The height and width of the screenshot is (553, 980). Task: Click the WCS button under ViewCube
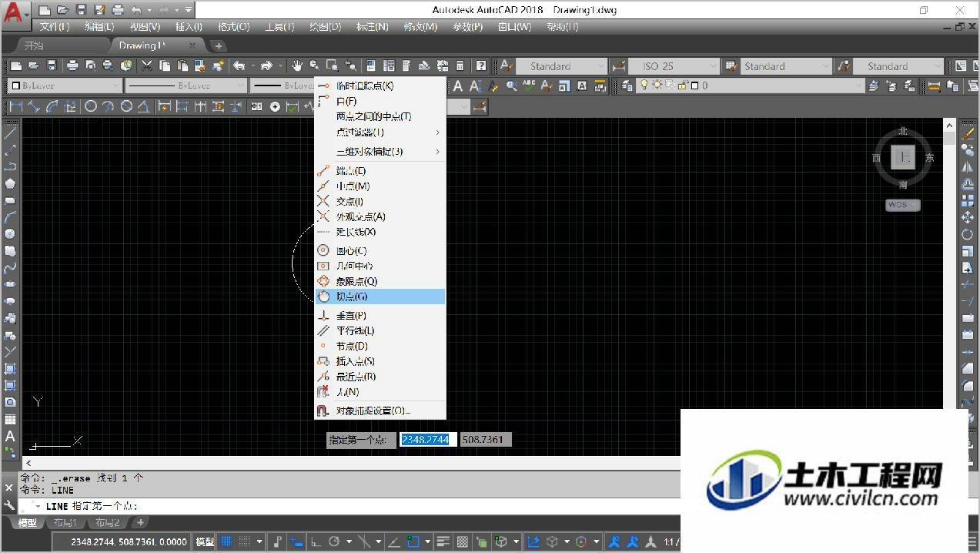tap(902, 205)
